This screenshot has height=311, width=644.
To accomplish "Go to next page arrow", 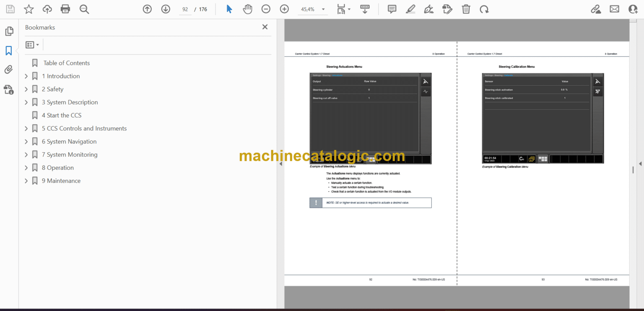I will (166, 9).
